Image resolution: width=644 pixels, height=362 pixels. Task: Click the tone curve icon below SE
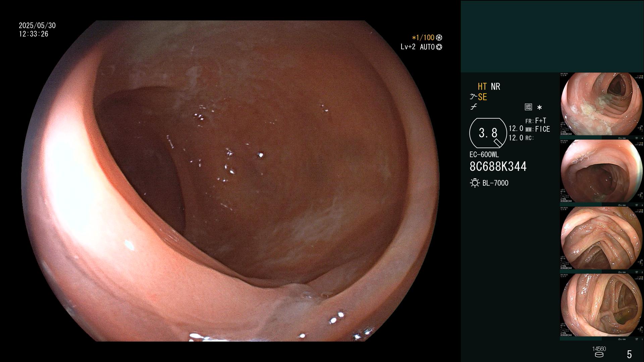coord(474,107)
